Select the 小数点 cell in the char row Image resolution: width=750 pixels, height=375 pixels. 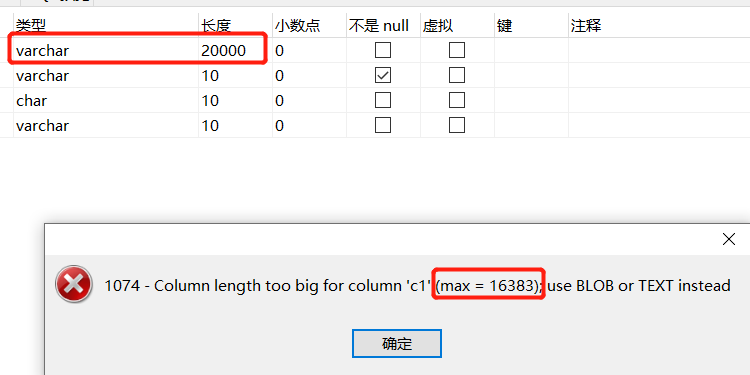[x=309, y=100]
